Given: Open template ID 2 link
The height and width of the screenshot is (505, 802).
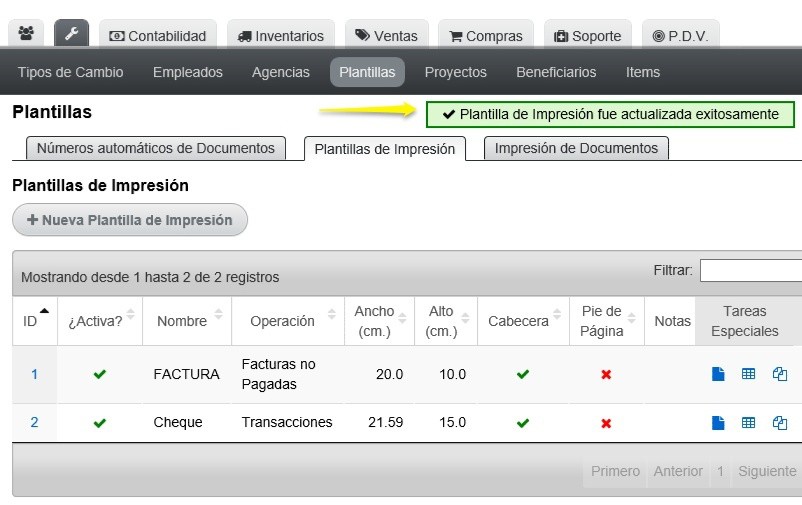Looking at the screenshot, I should pos(34,422).
